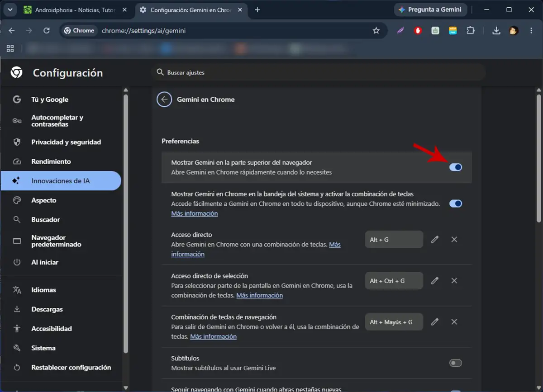Screen dimensions: 543x392
Task: Click the Pregunta a Gemini button
Action: tap(430, 9)
